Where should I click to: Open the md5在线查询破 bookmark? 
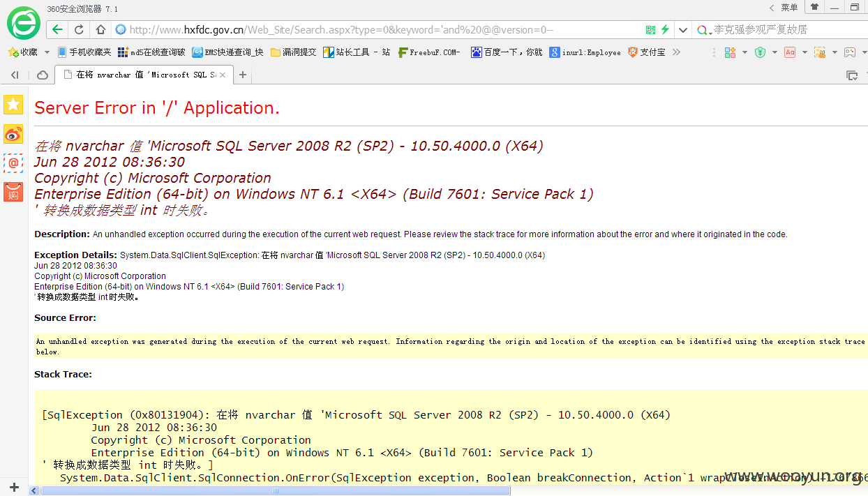click(151, 52)
